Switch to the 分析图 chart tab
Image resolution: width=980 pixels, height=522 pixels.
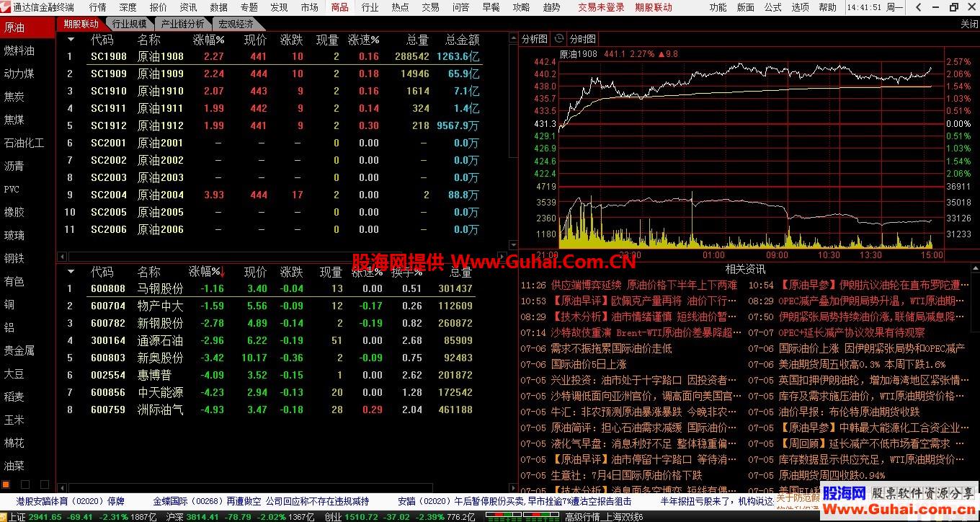[535, 39]
